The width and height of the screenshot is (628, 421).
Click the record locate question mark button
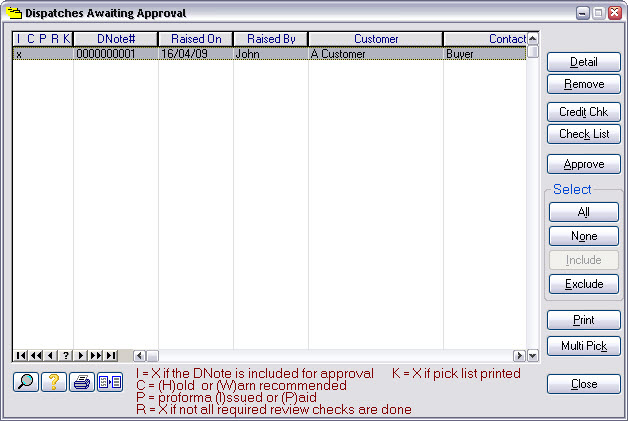tap(66, 355)
